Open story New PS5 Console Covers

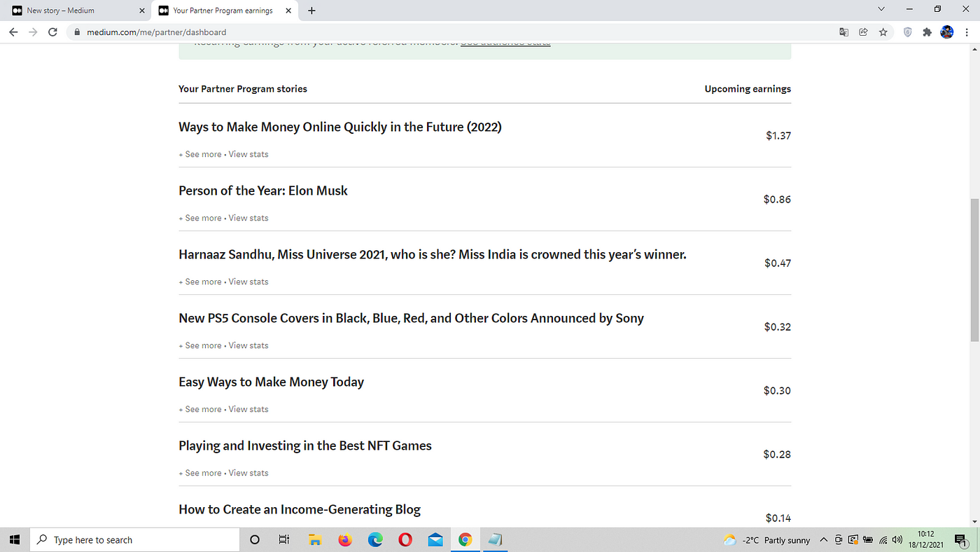(x=411, y=318)
